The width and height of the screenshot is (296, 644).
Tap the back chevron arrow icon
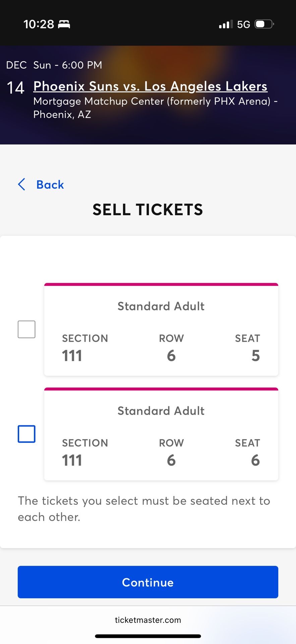point(22,184)
